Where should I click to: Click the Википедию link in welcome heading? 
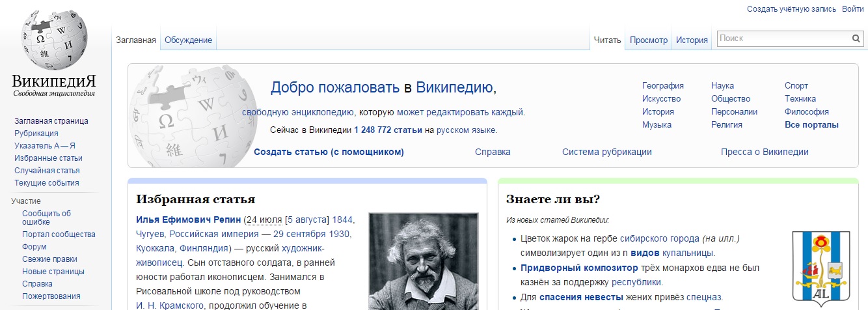(454, 88)
